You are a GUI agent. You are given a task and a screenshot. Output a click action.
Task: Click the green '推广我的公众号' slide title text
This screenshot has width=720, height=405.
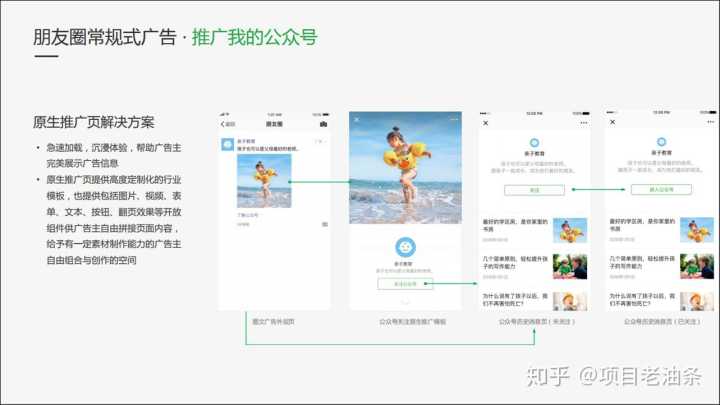[254, 37]
